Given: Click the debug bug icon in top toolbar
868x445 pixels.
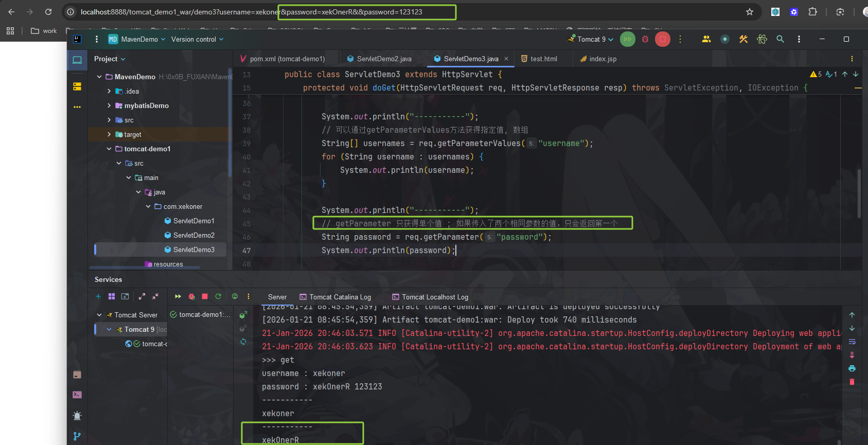Looking at the screenshot, I should coord(645,39).
